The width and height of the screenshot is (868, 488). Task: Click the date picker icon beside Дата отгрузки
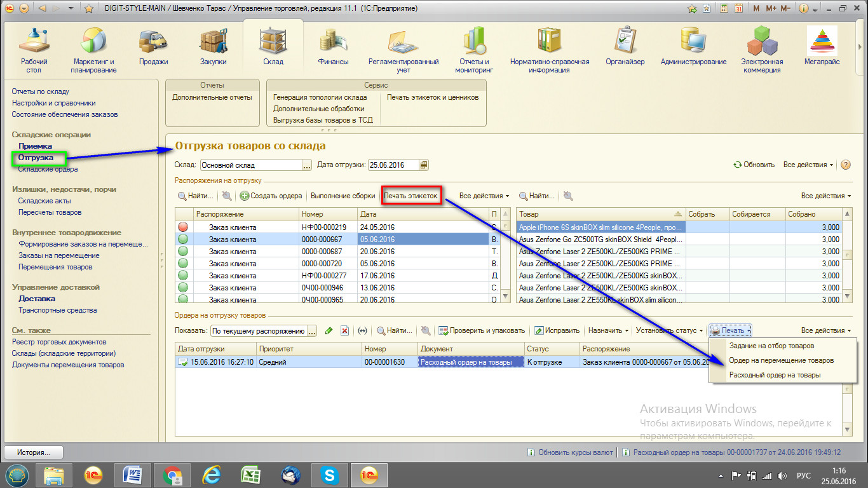[x=424, y=165]
